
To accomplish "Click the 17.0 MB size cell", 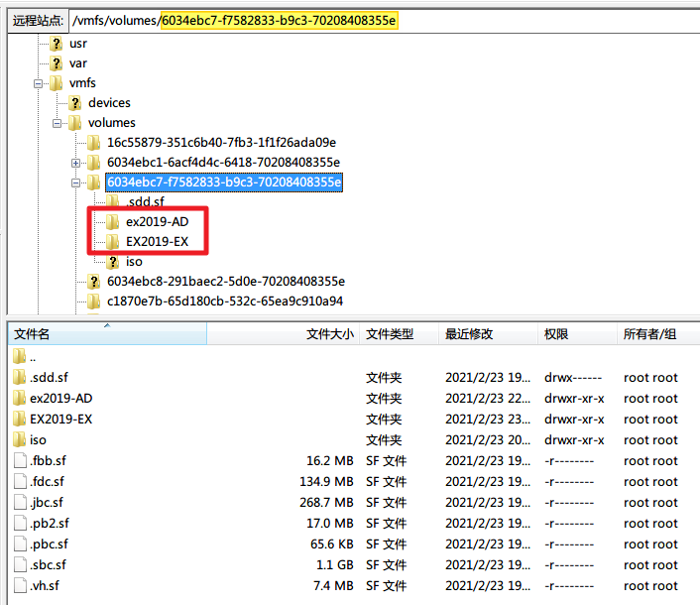I will tap(330, 524).
